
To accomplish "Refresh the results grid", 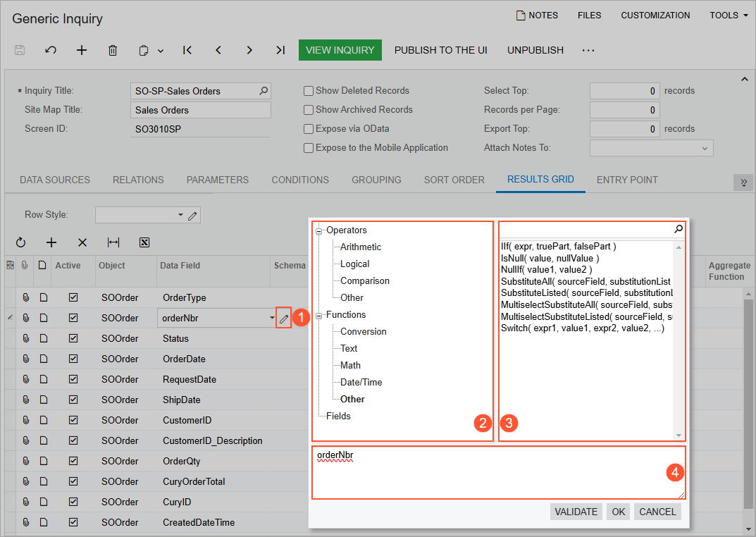I will [20, 242].
